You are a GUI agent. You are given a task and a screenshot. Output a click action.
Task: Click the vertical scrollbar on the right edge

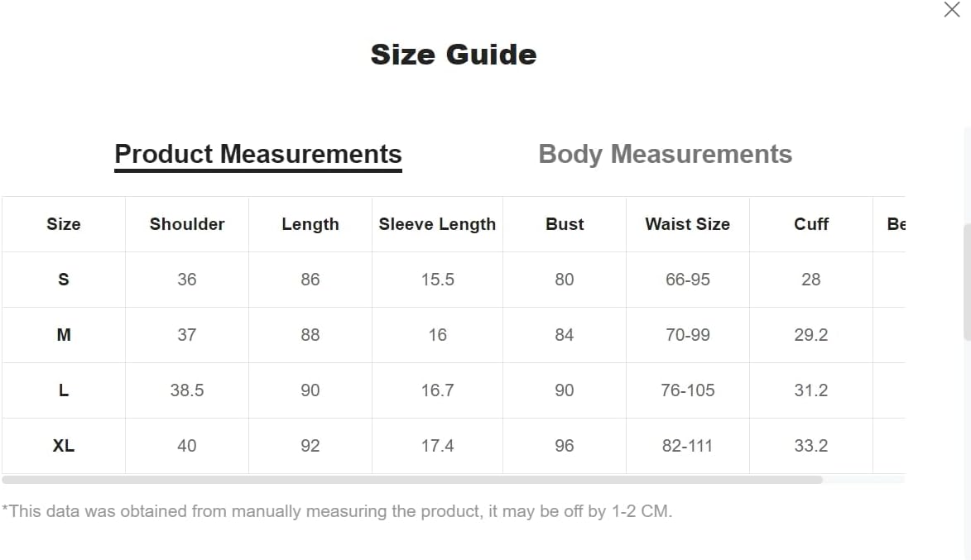pyautogui.click(x=967, y=281)
